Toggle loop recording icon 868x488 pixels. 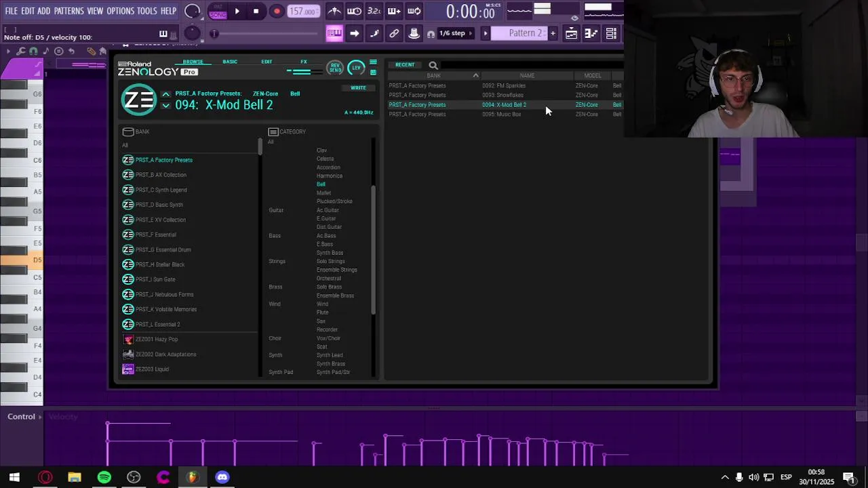pos(414,11)
